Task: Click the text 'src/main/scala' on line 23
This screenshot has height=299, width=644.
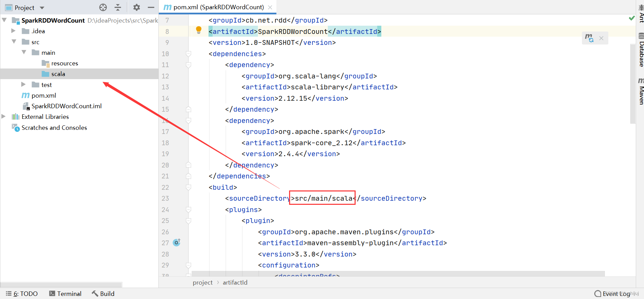Action: (x=324, y=198)
